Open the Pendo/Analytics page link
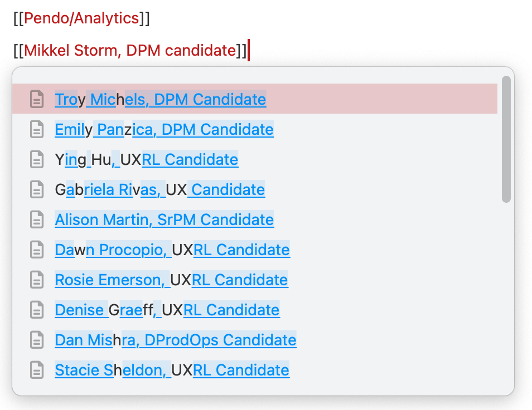 [81, 18]
